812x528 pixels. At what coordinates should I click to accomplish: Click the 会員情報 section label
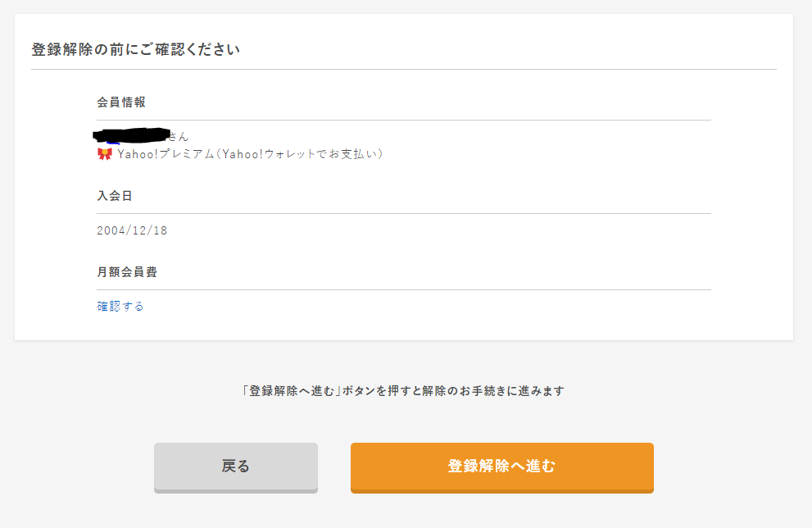(121, 102)
